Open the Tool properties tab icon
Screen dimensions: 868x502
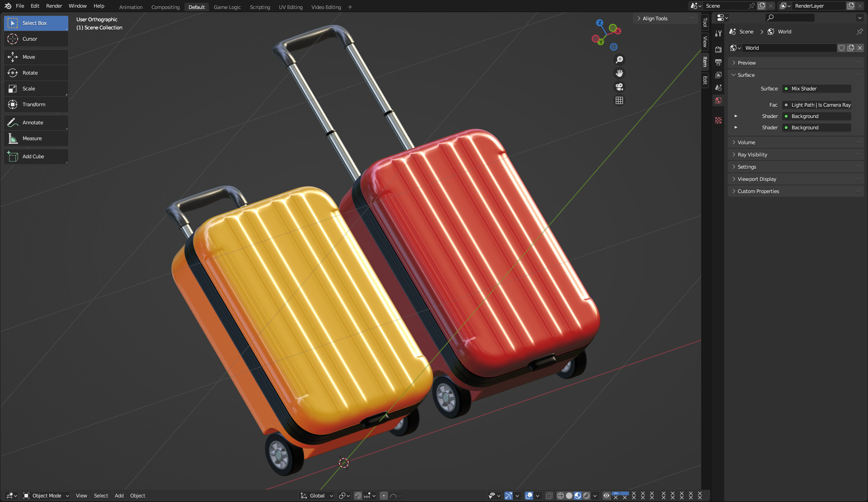pyautogui.click(x=718, y=33)
